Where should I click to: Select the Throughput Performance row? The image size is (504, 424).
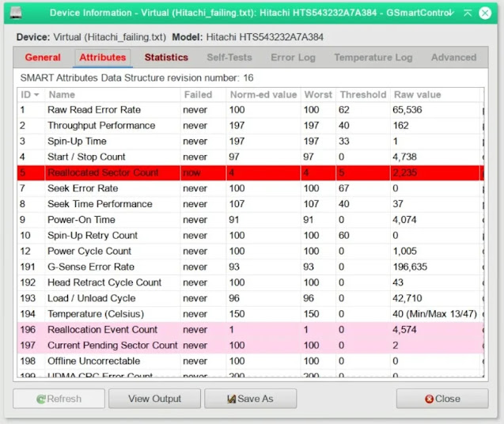click(250, 126)
